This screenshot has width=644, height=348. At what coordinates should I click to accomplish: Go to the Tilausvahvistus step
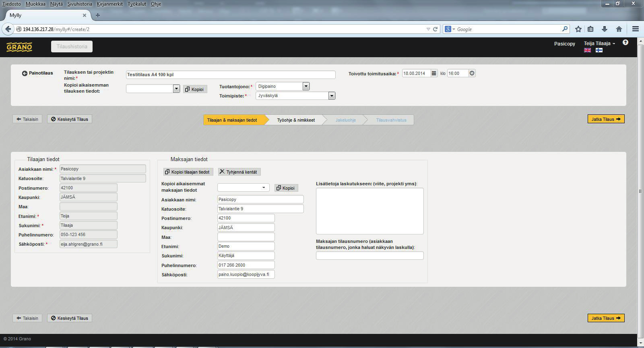coord(391,120)
